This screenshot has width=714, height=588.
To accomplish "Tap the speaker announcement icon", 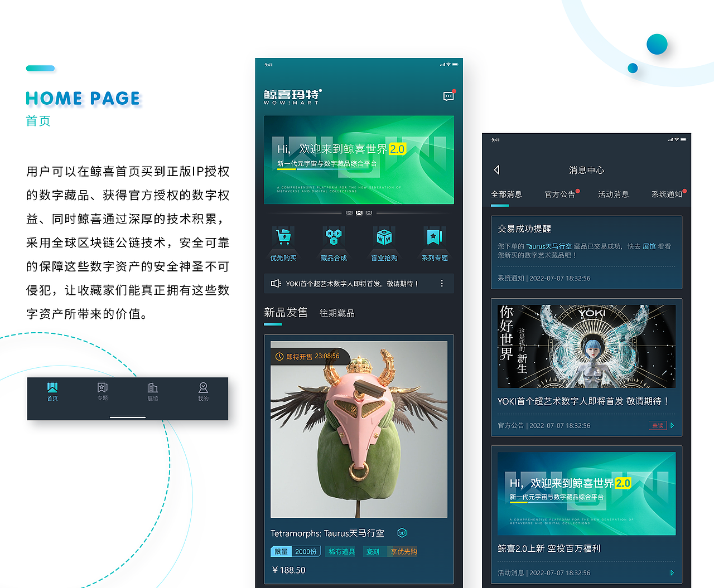I will point(276,284).
